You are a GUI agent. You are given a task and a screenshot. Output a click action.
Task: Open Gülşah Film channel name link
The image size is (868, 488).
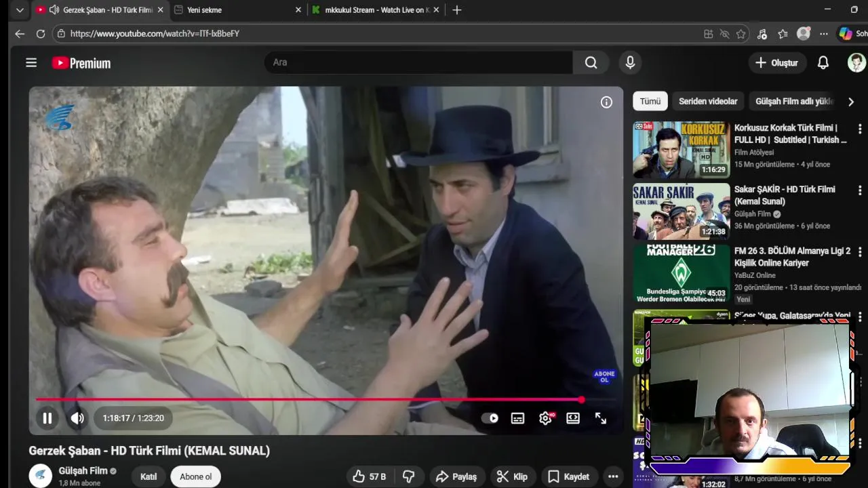pos(83,470)
